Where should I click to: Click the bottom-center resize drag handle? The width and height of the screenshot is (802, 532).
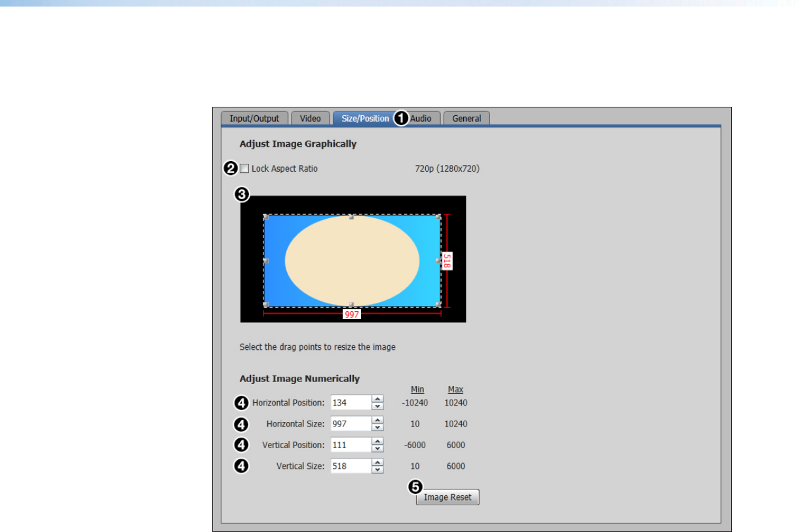point(352,305)
